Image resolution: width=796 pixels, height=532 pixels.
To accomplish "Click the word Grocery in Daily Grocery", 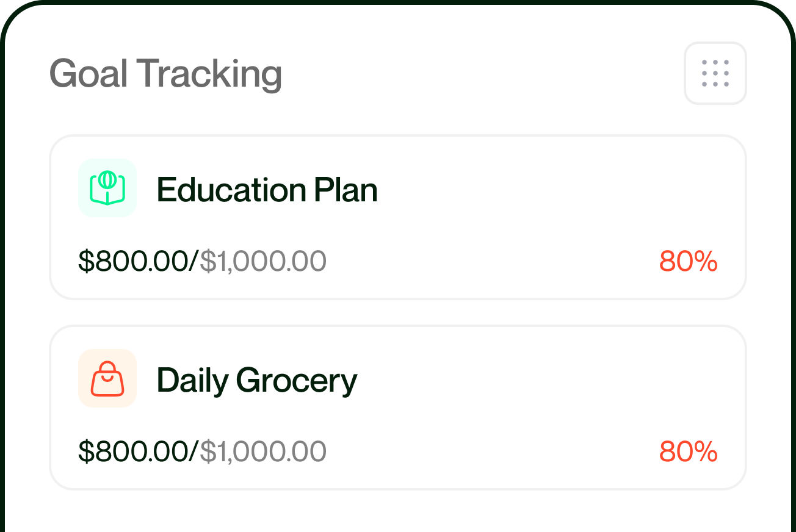I will 296,380.
